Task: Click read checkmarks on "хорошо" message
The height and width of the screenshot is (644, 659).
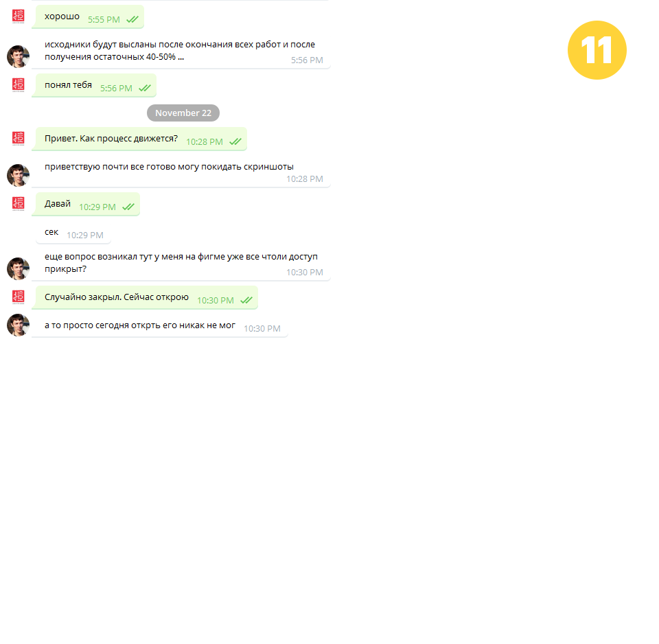Action: tap(132, 19)
